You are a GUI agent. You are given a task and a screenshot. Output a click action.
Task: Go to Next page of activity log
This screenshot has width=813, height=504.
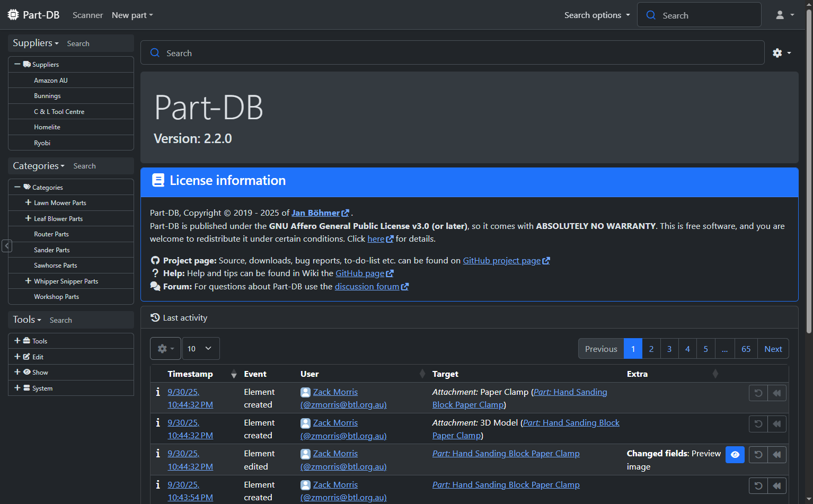click(x=773, y=349)
